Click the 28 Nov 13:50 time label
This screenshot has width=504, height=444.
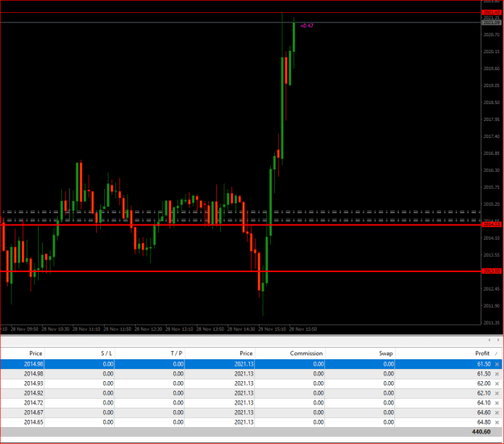[210, 329]
